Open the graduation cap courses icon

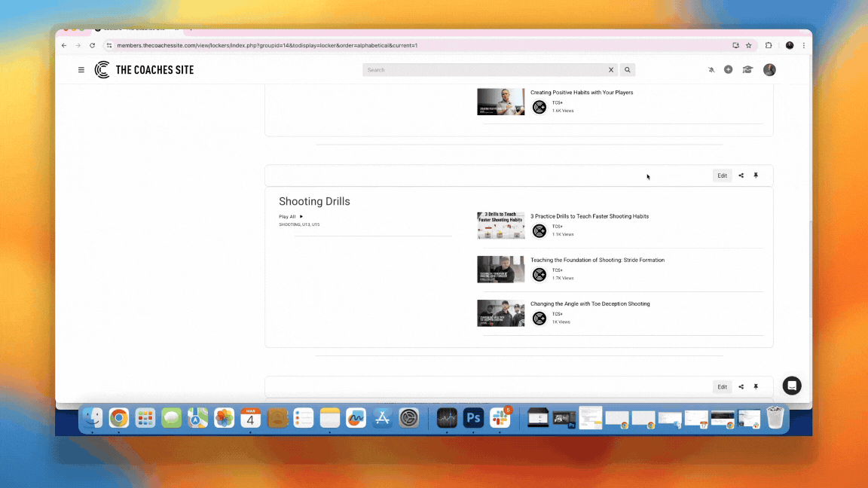(747, 70)
